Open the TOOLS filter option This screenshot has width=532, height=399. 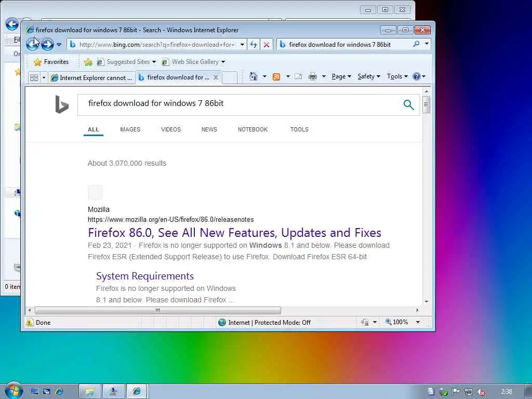tap(299, 129)
